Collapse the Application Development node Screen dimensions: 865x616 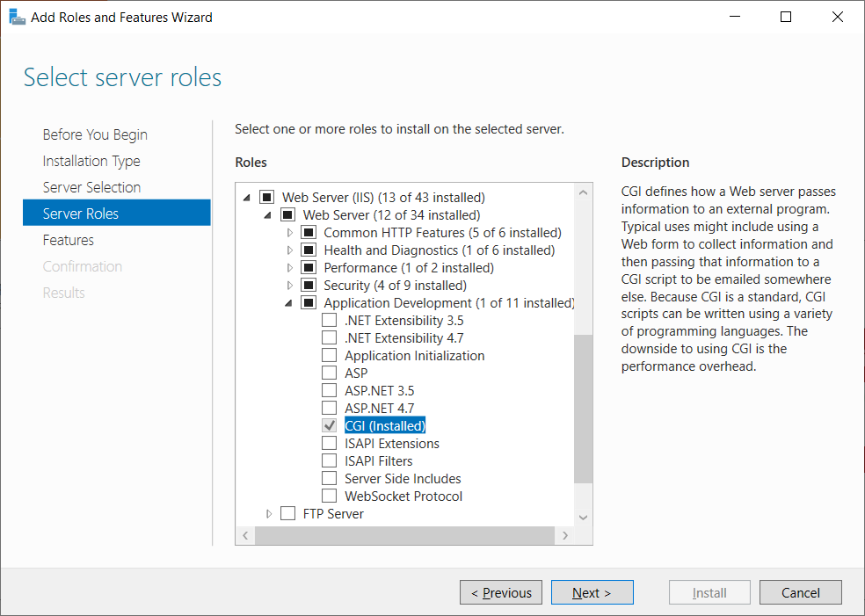[289, 303]
